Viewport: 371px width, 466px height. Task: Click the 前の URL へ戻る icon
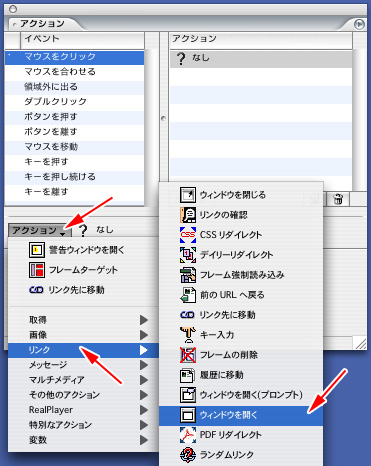coord(188,295)
